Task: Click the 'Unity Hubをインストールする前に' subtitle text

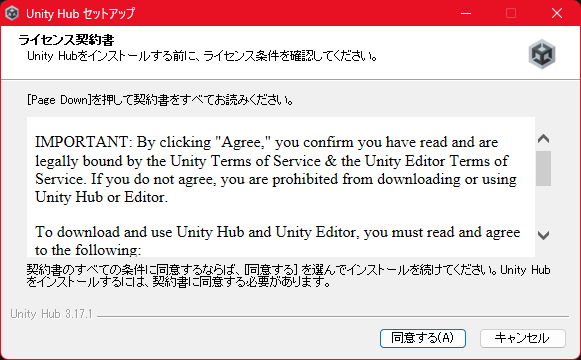Action: (x=203, y=56)
